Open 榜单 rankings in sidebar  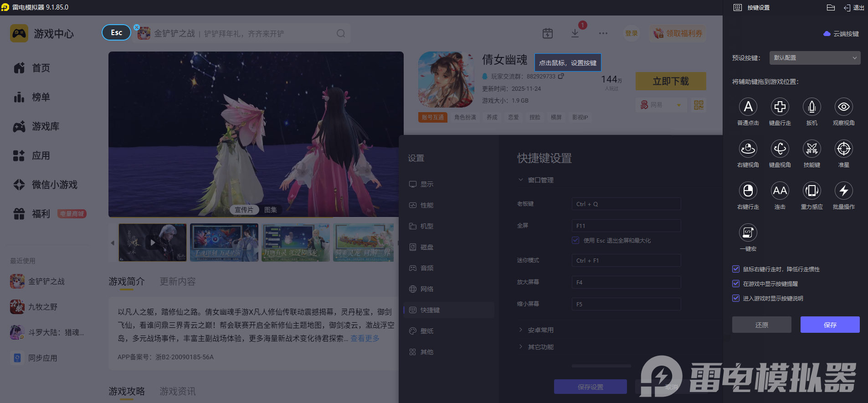(x=32, y=97)
